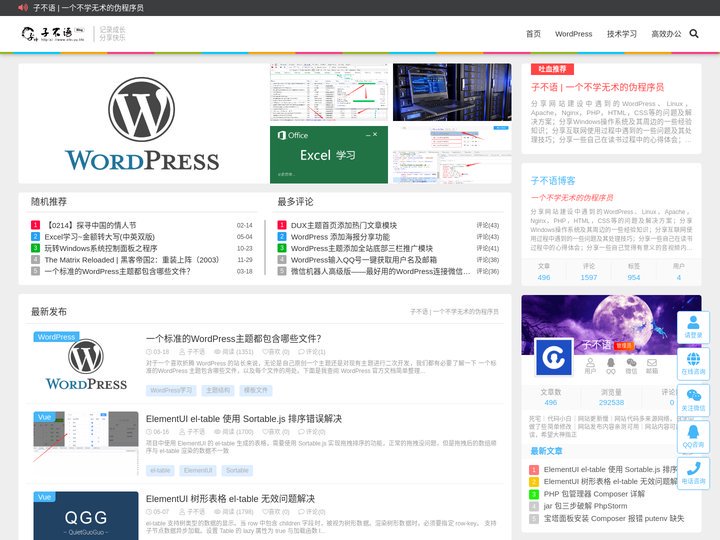Click the 标签 count 954

click(x=634, y=277)
